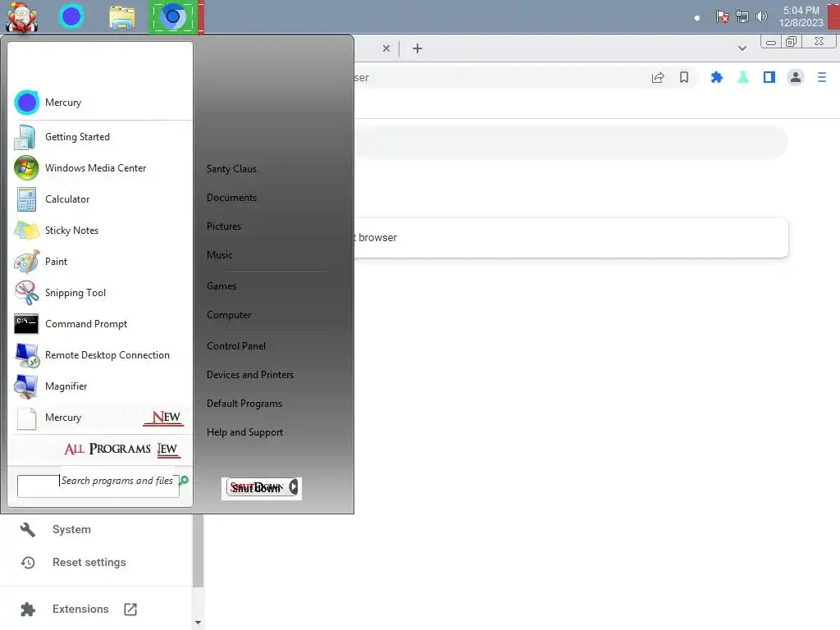Open the browser main menu
The width and height of the screenshot is (840, 630).
(822, 78)
